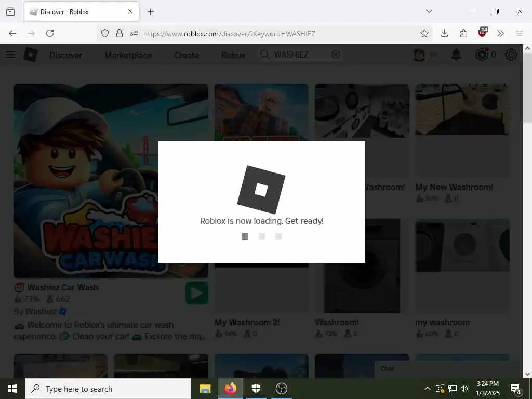Show hidden system tray icons
The width and height of the screenshot is (532, 399).
pos(428,389)
